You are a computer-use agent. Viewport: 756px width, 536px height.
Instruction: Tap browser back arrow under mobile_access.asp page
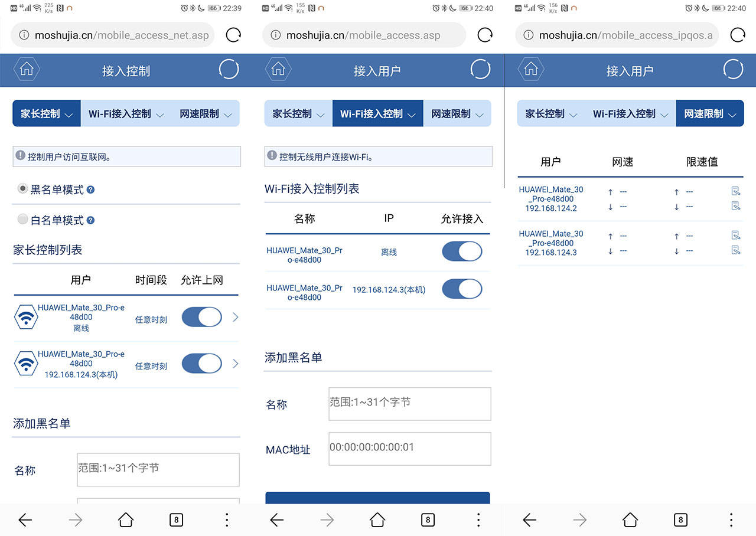277,519
